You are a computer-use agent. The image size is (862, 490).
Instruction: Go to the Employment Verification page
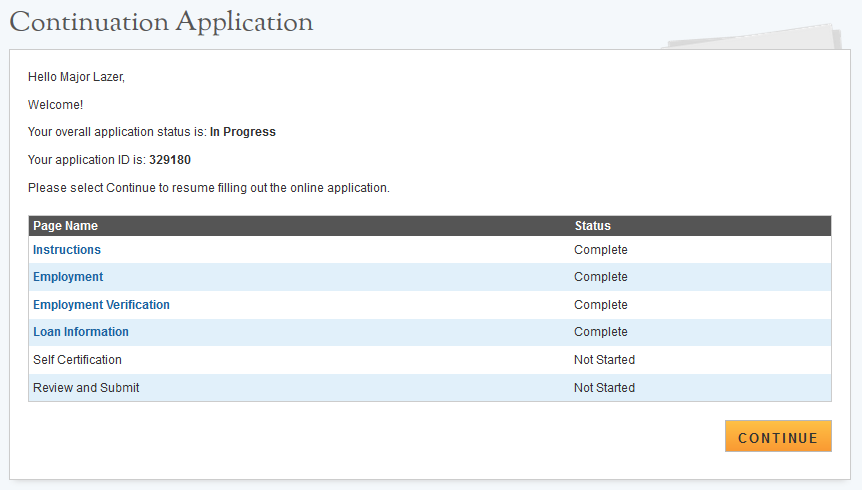101,305
